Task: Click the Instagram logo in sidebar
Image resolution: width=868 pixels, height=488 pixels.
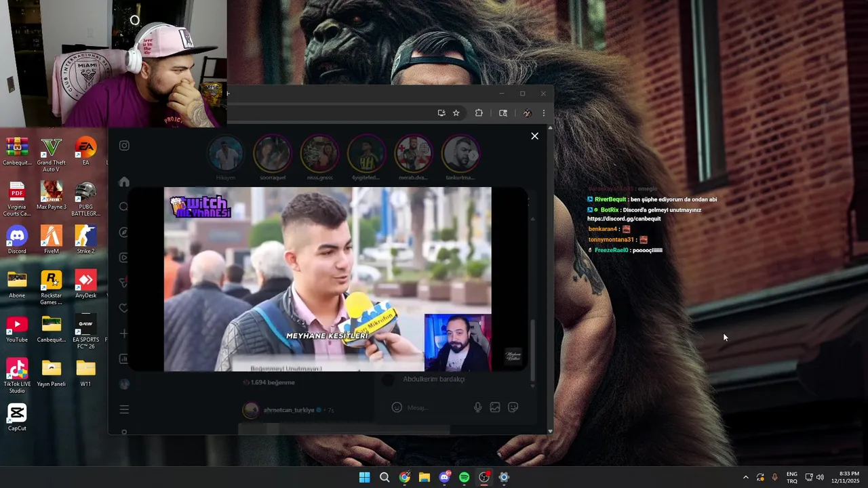Action: click(x=124, y=146)
